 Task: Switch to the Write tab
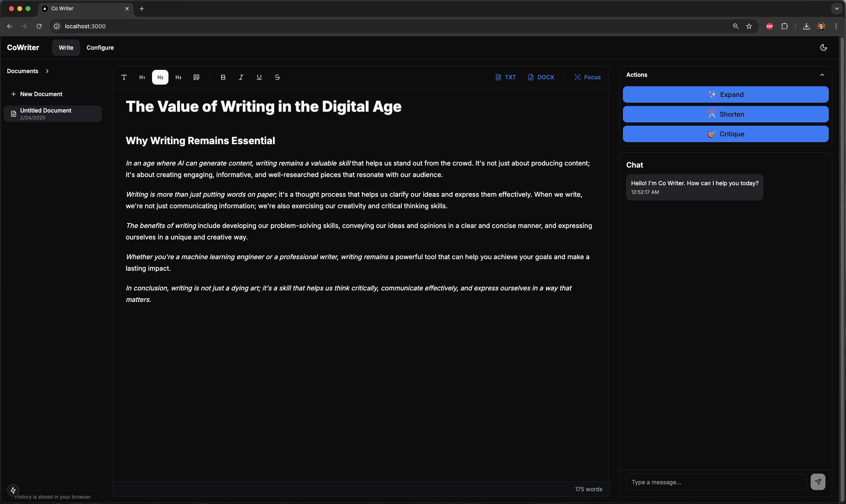coord(66,48)
